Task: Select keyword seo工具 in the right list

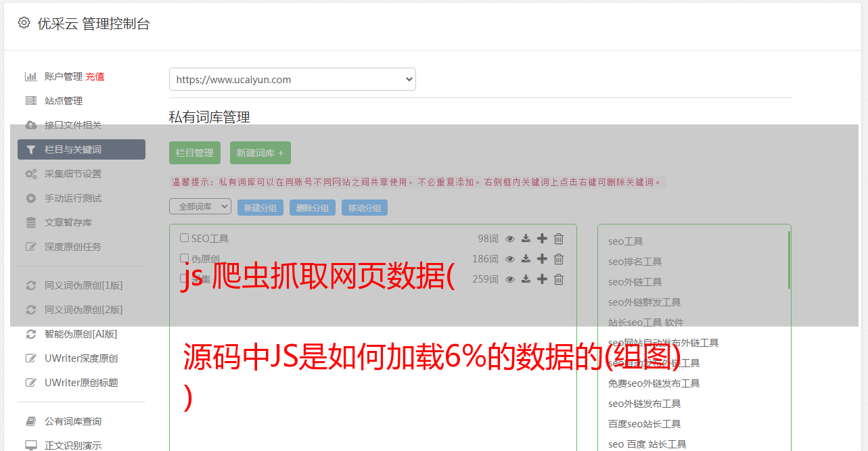Action: (x=625, y=241)
